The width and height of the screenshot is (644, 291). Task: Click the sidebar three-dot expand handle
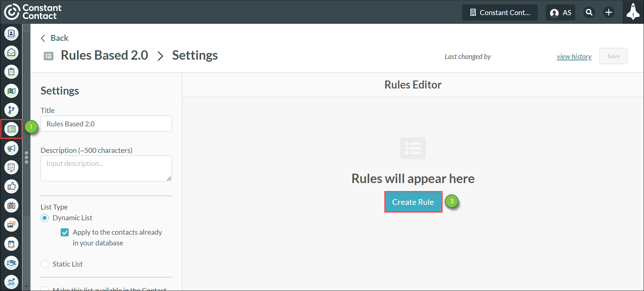pyautogui.click(x=26, y=158)
